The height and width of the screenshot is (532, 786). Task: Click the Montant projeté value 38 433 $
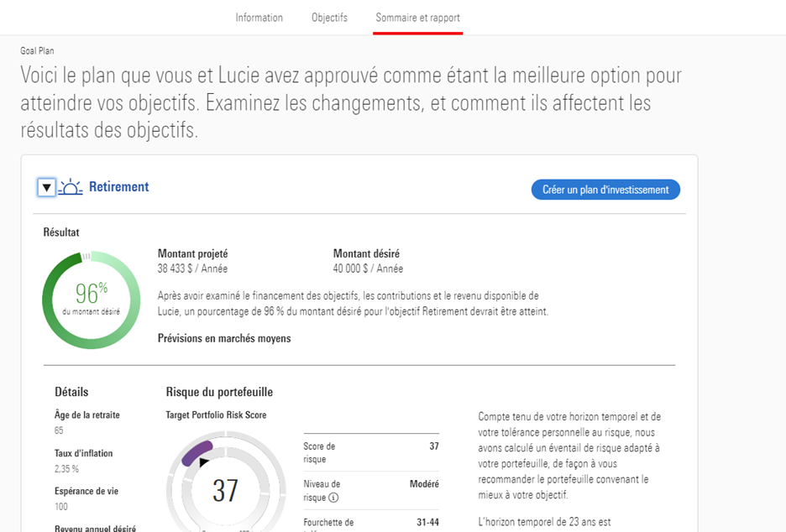(x=192, y=269)
